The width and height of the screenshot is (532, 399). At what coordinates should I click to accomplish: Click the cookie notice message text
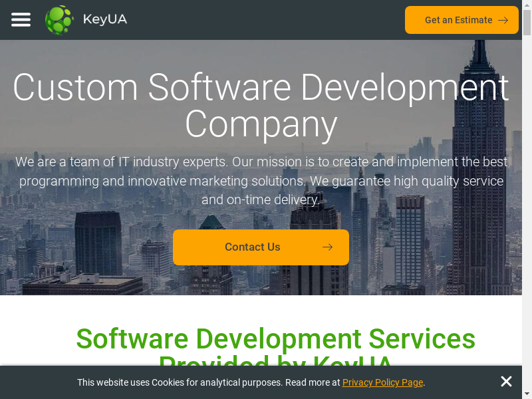(x=209, y=382)
